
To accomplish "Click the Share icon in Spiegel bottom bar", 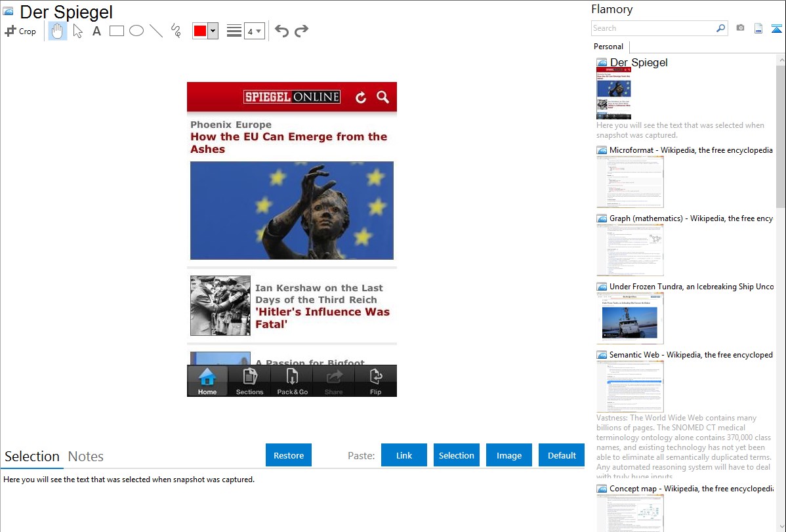I will click(x=334, y=381).
